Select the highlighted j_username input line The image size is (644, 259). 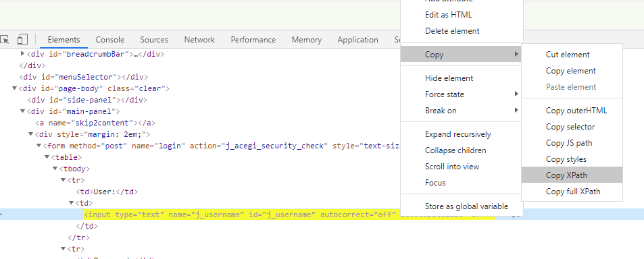[x=289, y=214]
